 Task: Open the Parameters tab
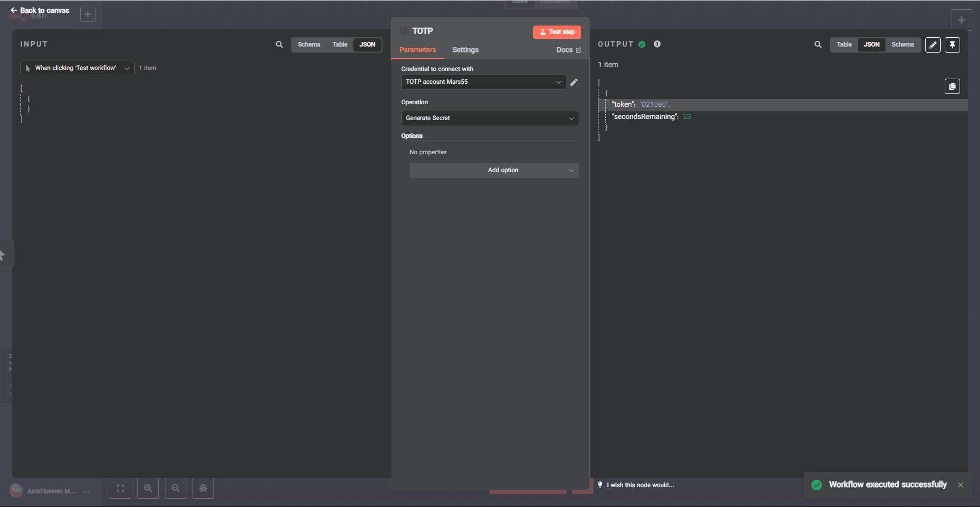(418, 50)
